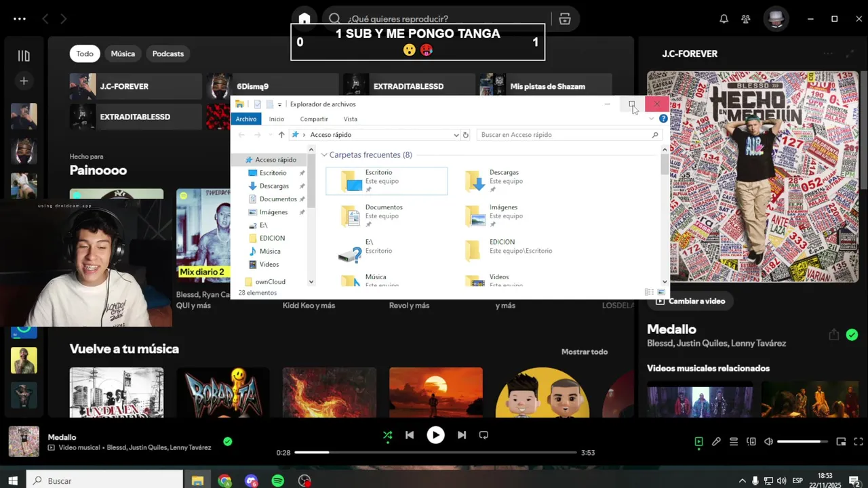Open the Windows Start menu

pos(13,481)
